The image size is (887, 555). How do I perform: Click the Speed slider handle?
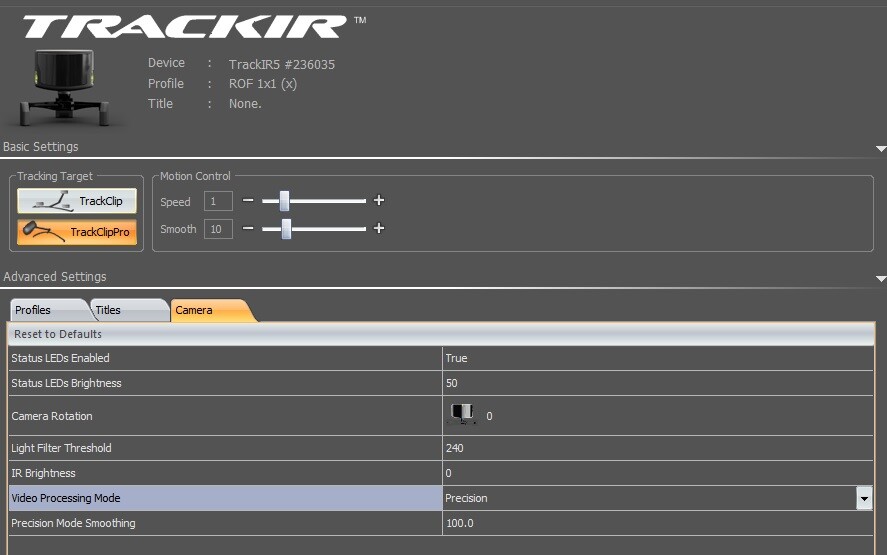(x=285, y=200)
